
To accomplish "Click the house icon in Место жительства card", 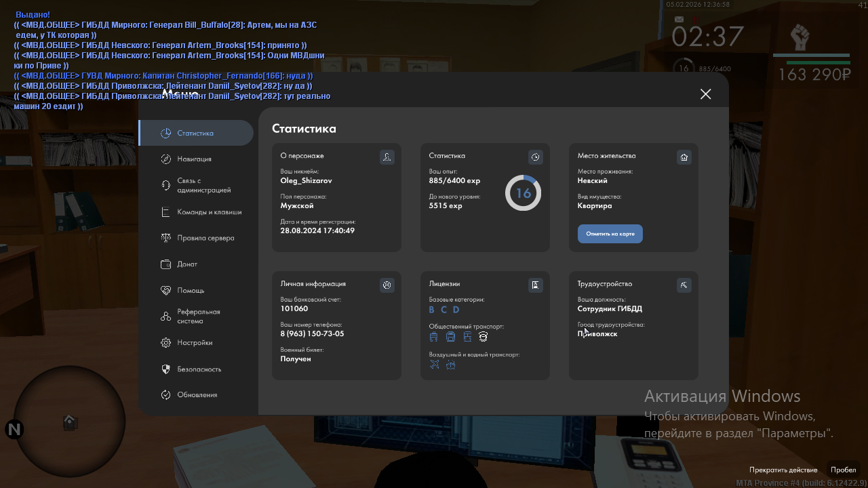I will pyautogui.click(x=684, y=157).
